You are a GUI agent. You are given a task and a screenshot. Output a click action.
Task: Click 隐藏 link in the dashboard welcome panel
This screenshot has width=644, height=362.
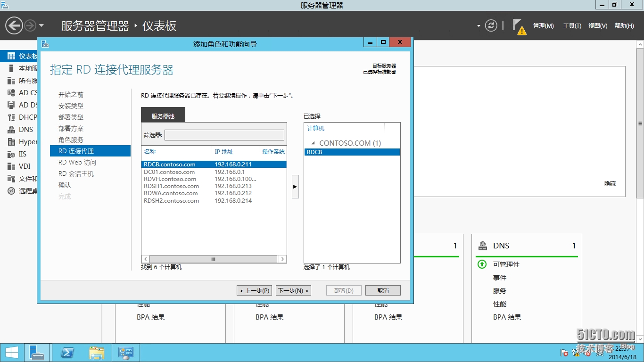610,184
